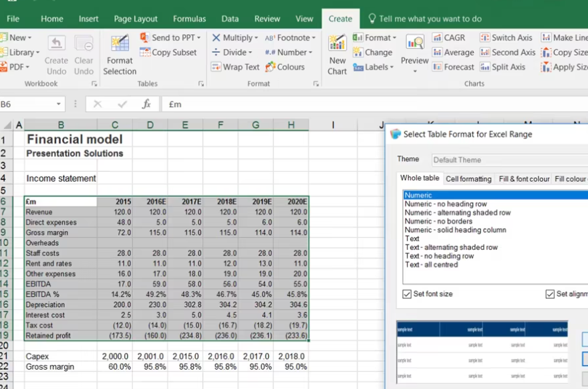The width and height of the screenshot is (588, 389).
Task: Switch to the Page Layout tab
Action: point(136,19)
